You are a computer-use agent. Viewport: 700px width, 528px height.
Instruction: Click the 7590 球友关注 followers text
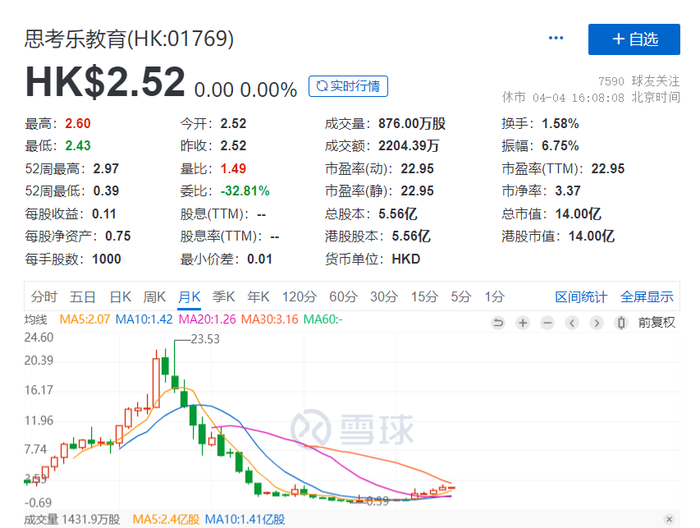[x=638, y=81]
